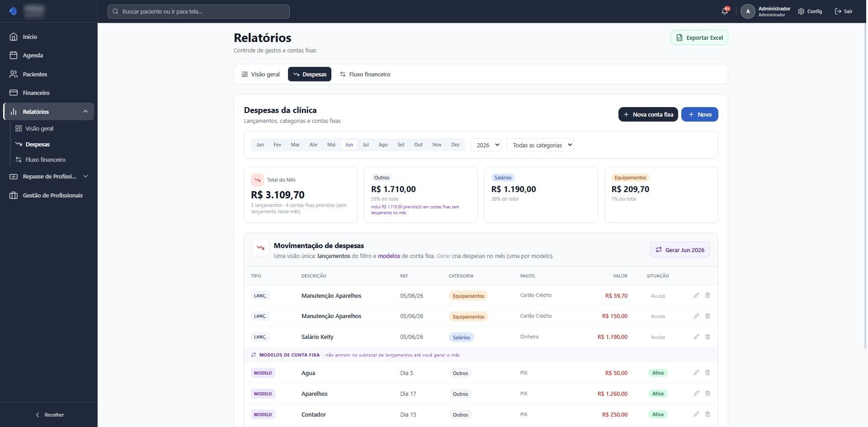Open Todas as categorias dropdown
This screenshot has width=868, height=427.
click(x=540, y=145)
